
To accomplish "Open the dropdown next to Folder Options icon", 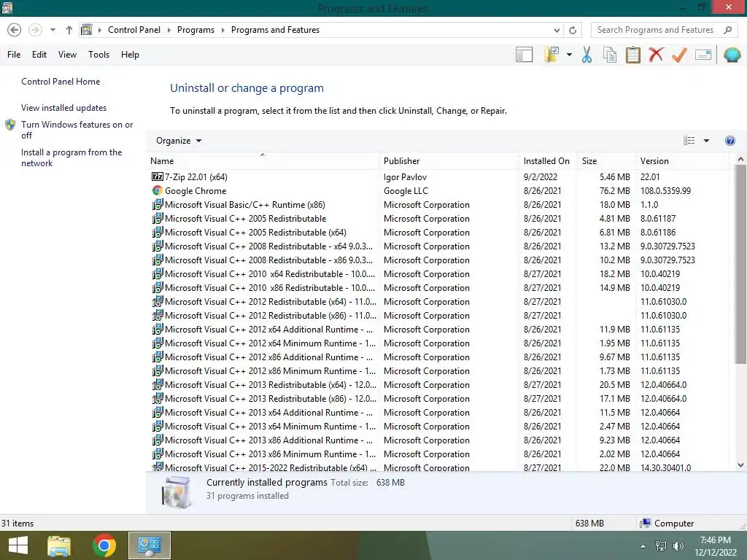I will point(569,55).
